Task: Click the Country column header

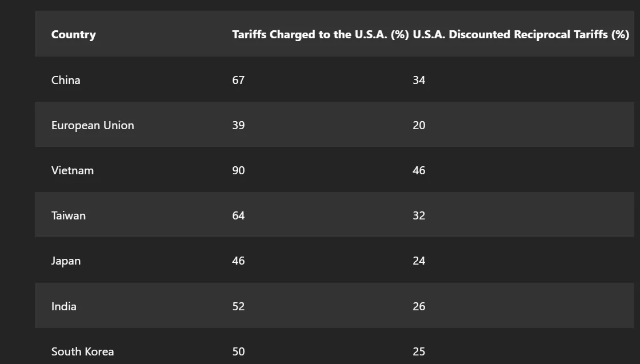Action: (x=73, y=34)
